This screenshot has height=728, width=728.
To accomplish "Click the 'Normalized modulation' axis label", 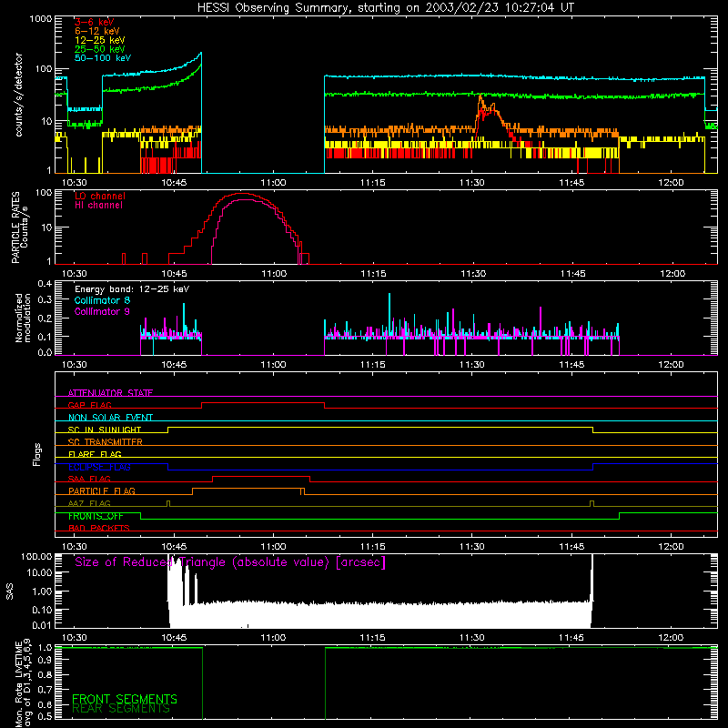I will point(23,318).
